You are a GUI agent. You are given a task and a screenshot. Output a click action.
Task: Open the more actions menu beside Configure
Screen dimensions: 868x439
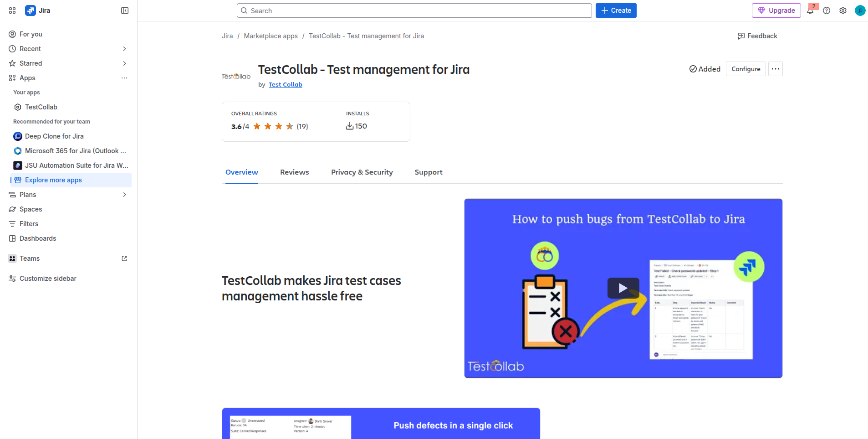point(776,69)
